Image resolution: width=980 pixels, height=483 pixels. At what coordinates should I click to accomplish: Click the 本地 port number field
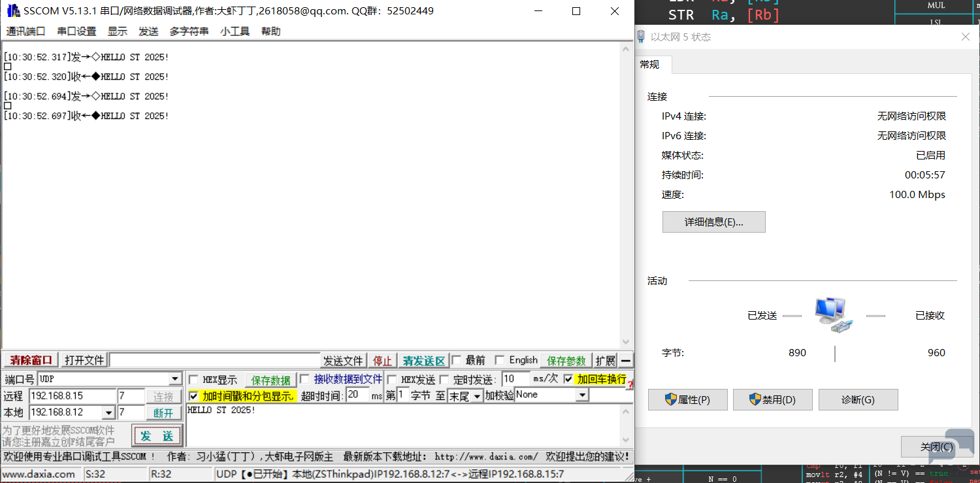131,412
